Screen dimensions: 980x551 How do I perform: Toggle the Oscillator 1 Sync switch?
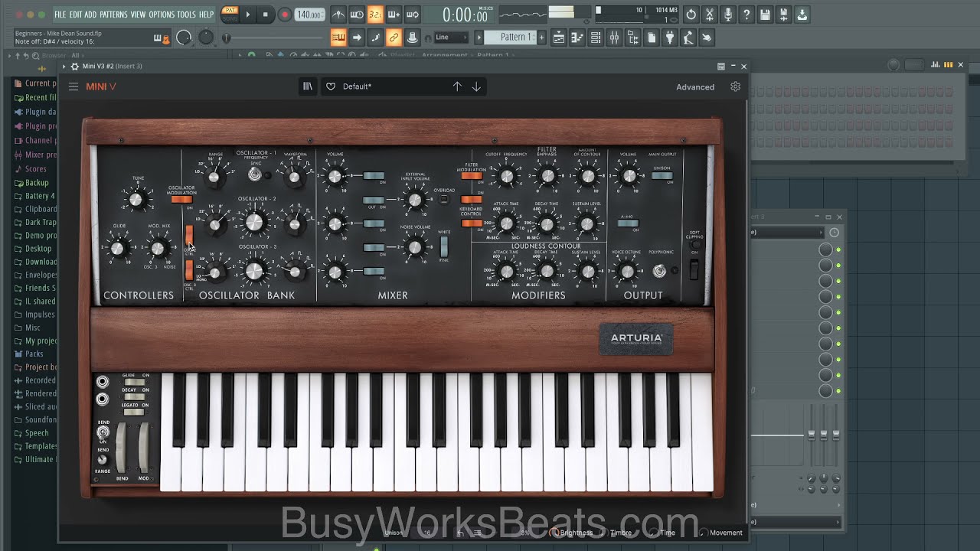coord(255,174)
